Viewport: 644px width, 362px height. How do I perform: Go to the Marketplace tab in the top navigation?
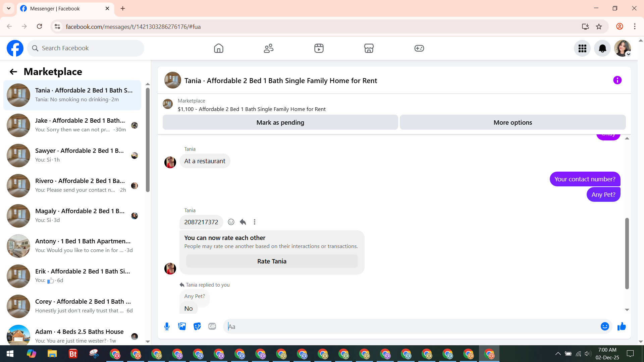coord(369,49)
